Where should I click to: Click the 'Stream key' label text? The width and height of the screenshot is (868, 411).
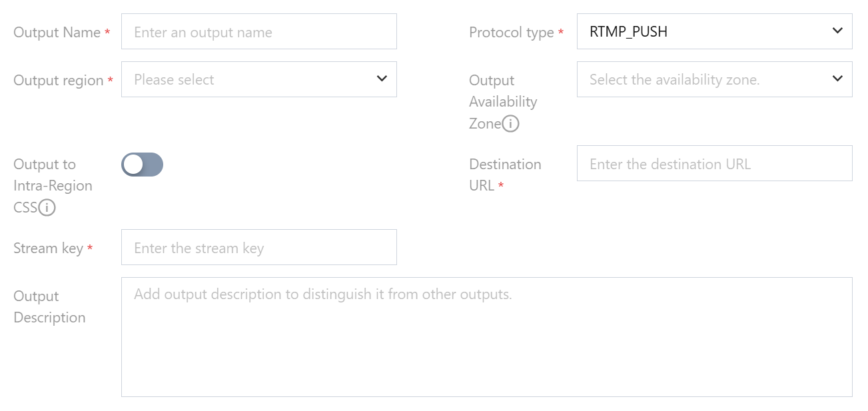click(x=48, y=248)
